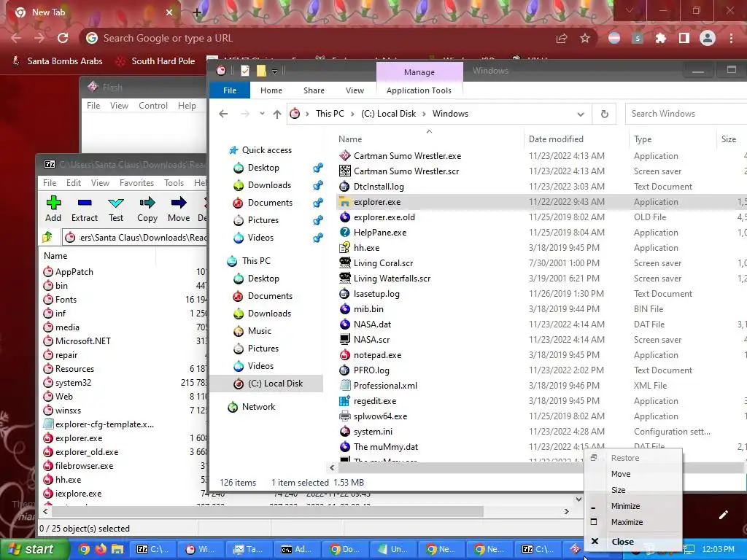
Task: Click the pencil edit icon on desktop
Action: [723, 515]
